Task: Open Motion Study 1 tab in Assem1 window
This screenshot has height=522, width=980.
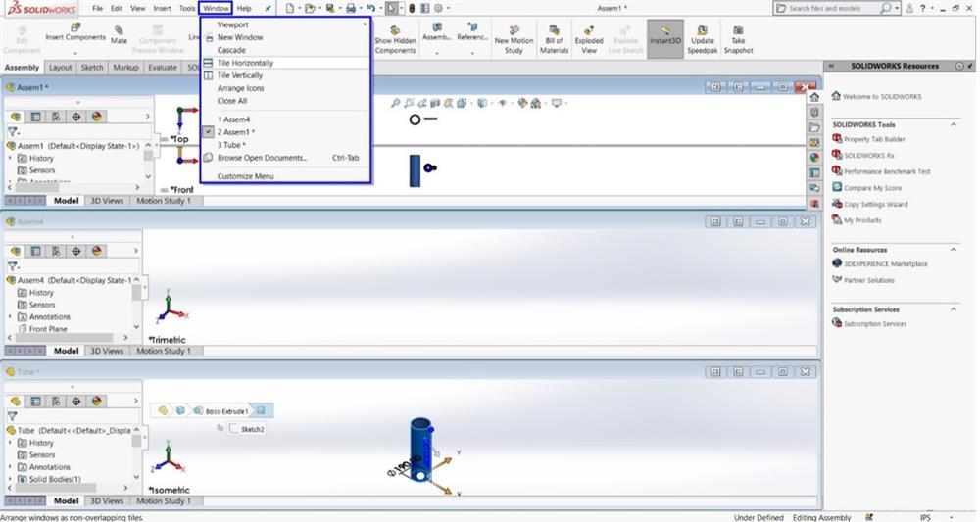Action: point(164,201)
